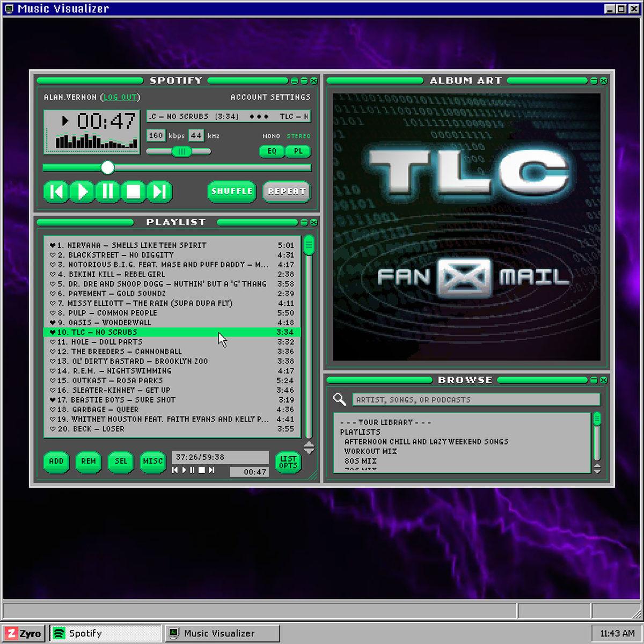Skip to the next track
644x644 pixels.
tap(159, 192)
